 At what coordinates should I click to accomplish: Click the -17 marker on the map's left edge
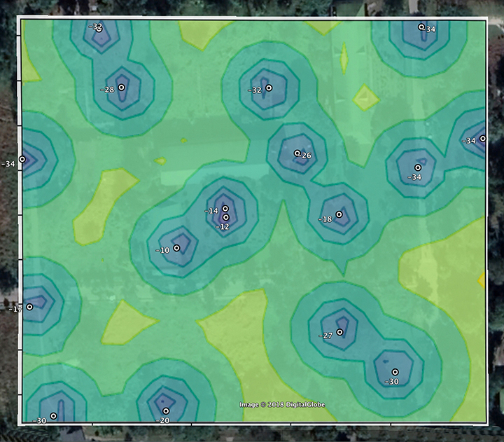coord(29,307)
